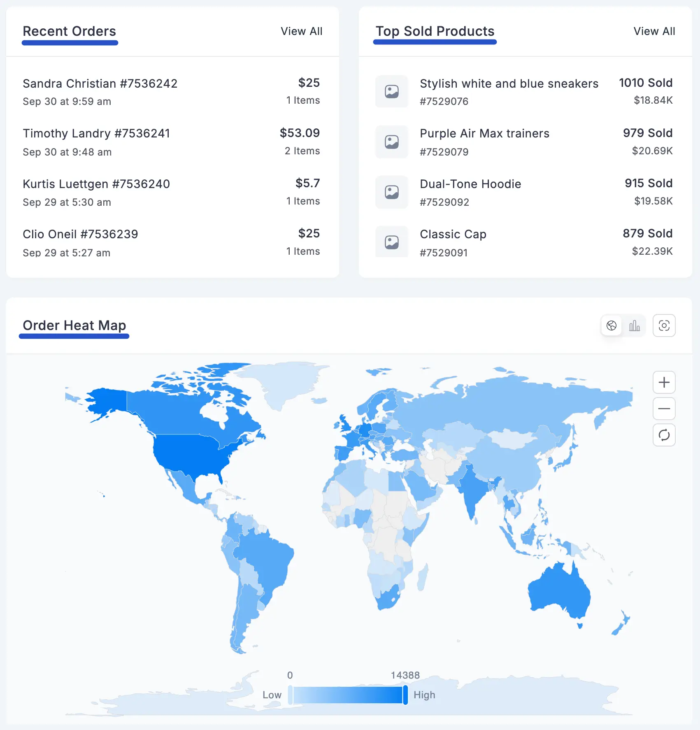
Task: Capture a snapshot of the heat map
Action: click(664, 325)
